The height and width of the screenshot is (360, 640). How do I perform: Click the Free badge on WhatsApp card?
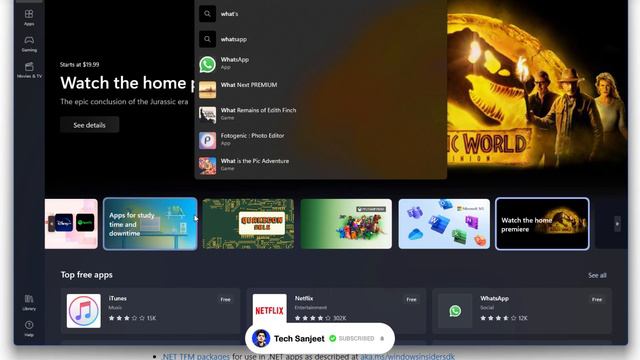click(597, 300)
